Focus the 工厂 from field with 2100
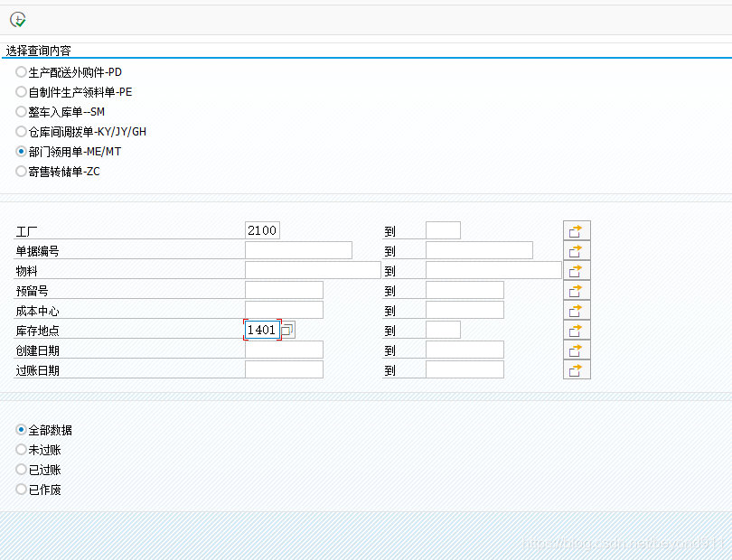This screenshot has width=732, height=560. tap(262, 230)
